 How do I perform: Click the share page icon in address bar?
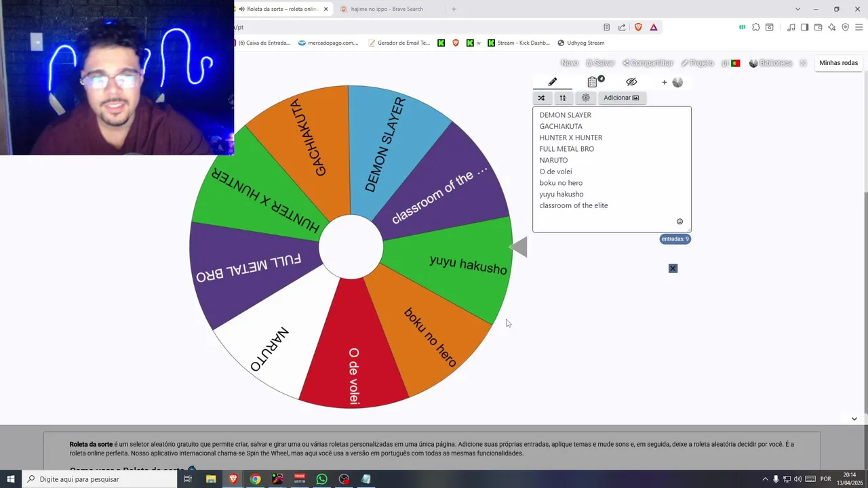[x=622, y=27]
